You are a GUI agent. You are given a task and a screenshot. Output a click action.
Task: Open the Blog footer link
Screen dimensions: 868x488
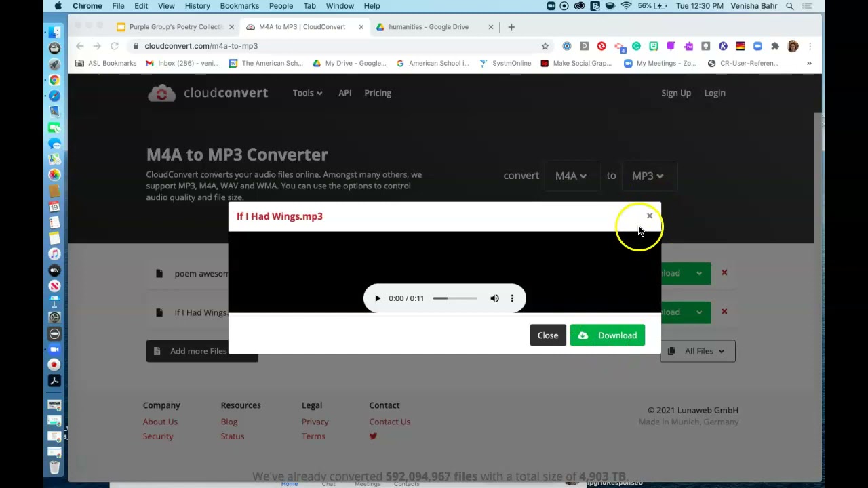coord(229,422)
